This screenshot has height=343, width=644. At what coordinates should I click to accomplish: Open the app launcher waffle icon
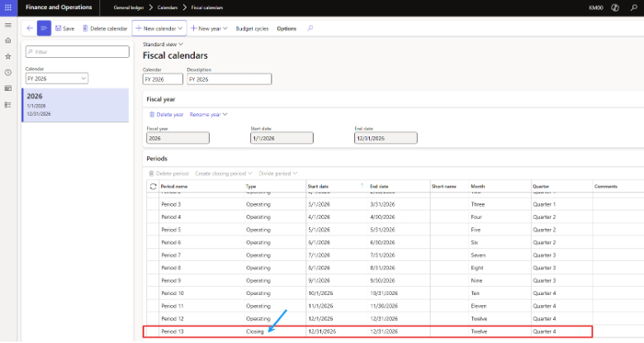pos(7,7)
